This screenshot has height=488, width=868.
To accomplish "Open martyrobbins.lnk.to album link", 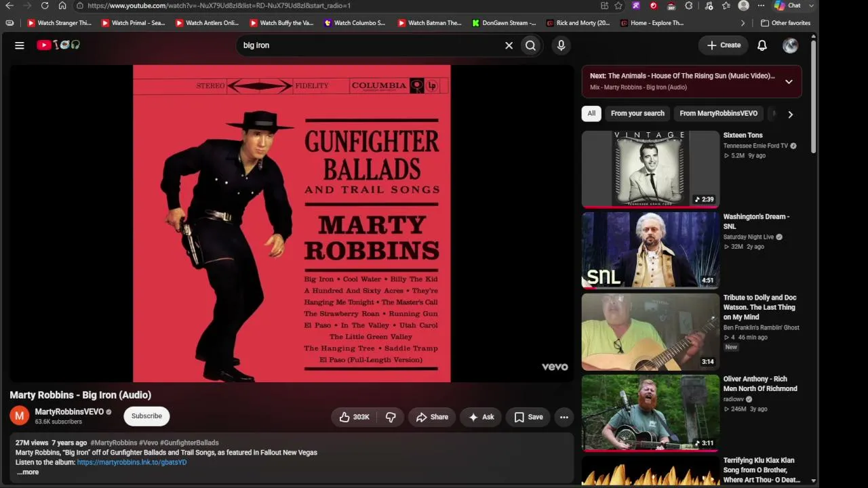I will (x=132, y=462).
